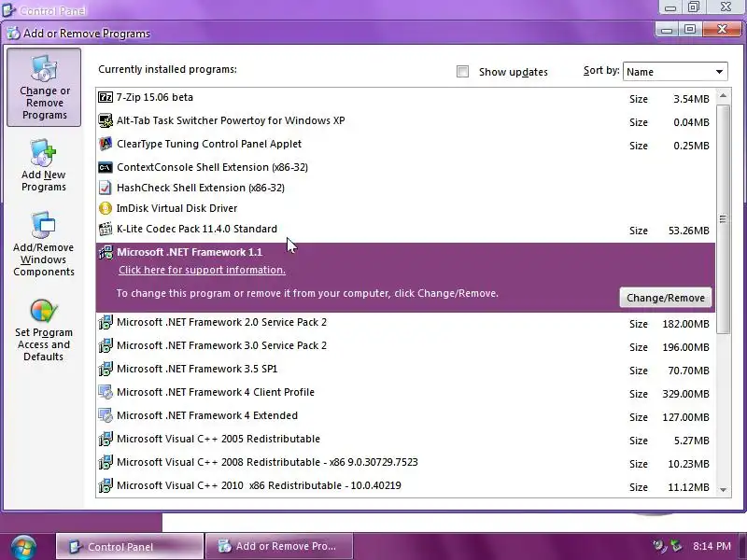Click the .NET Framework 3.0 Service Pack 2 icon

tap(106, 345)
